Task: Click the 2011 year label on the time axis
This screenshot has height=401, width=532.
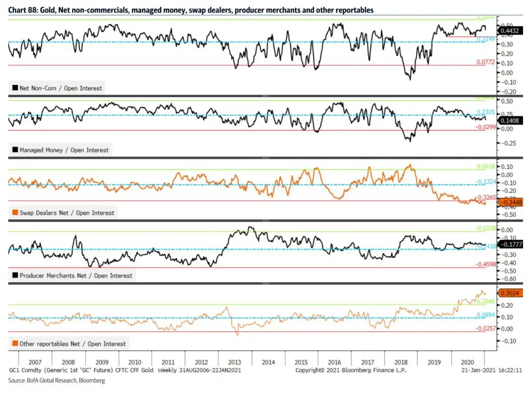Action: coord(168,362)
